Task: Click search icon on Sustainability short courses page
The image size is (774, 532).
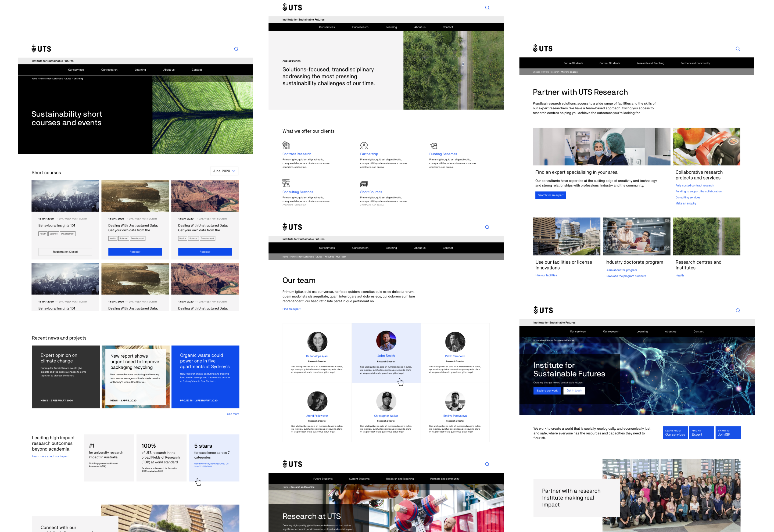Action: 236,49
